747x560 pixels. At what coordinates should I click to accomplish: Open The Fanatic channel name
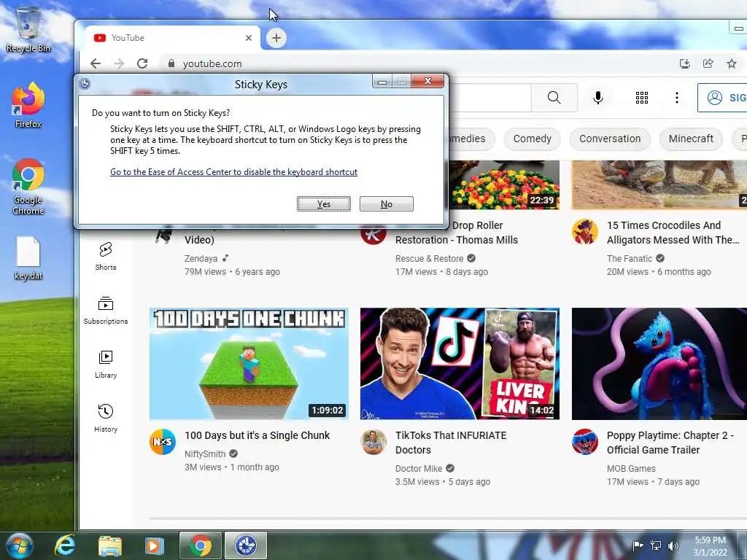[630, 259]
